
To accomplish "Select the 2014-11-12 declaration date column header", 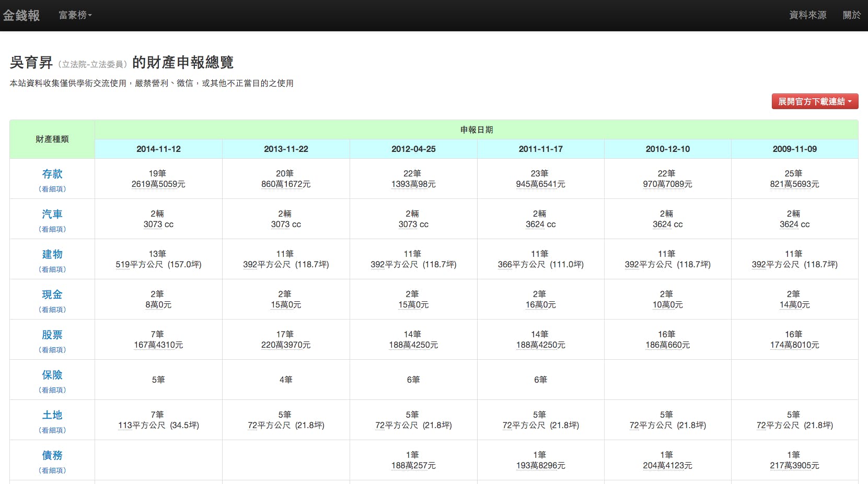I will pyautogui.click(x=158, y=149).
